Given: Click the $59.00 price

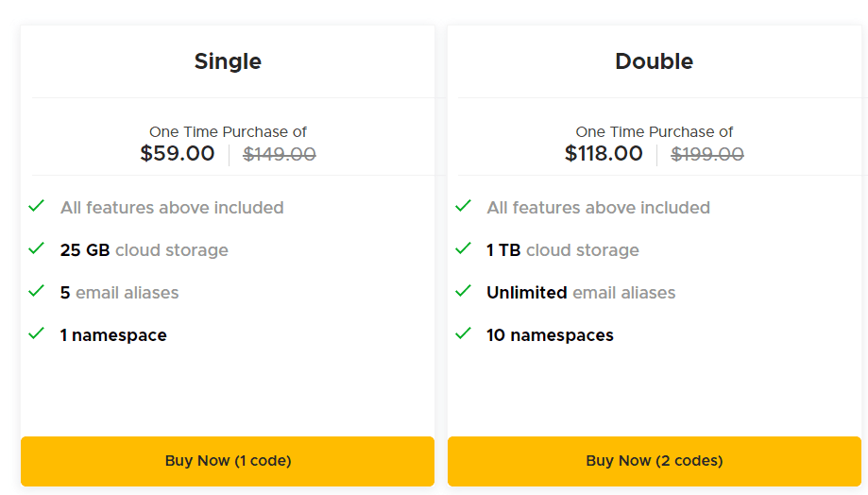Looking at the screenshot, I should (x=178, y=154).
